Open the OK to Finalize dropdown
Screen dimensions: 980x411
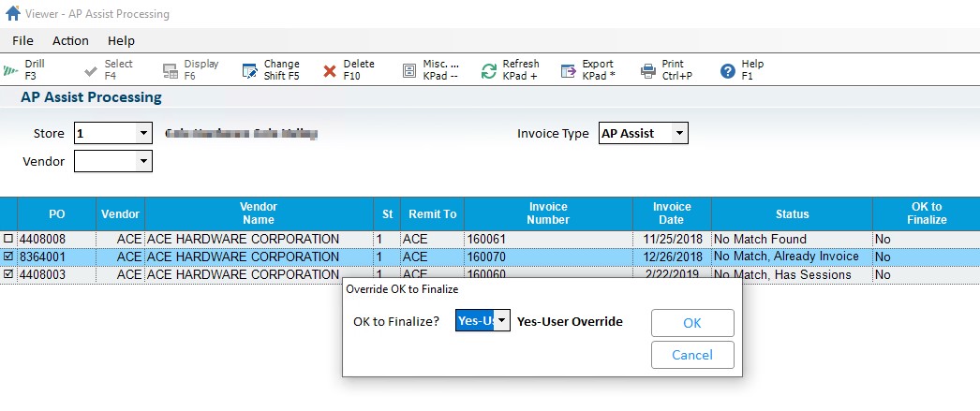[502, 321]
